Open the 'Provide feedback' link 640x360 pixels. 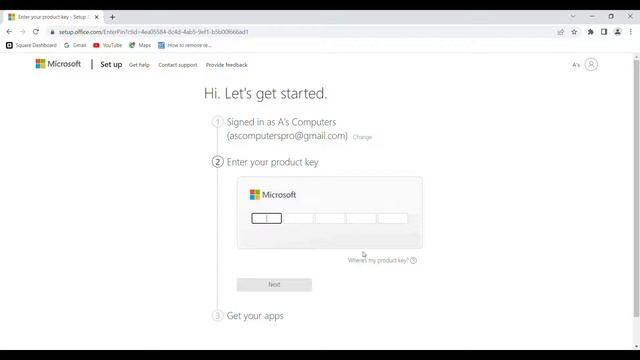coord(227,65)
